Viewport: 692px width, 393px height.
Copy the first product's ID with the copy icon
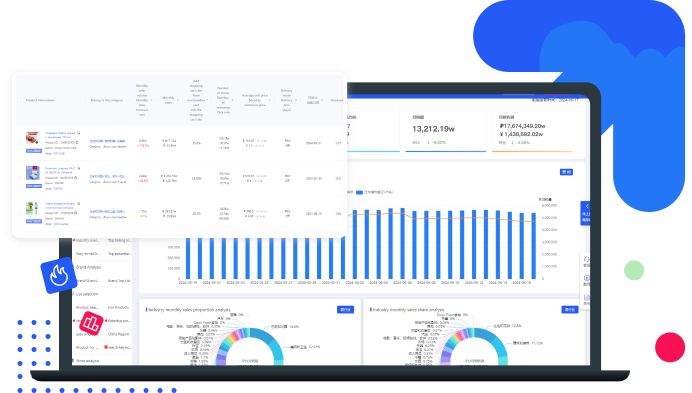[77, 143]
